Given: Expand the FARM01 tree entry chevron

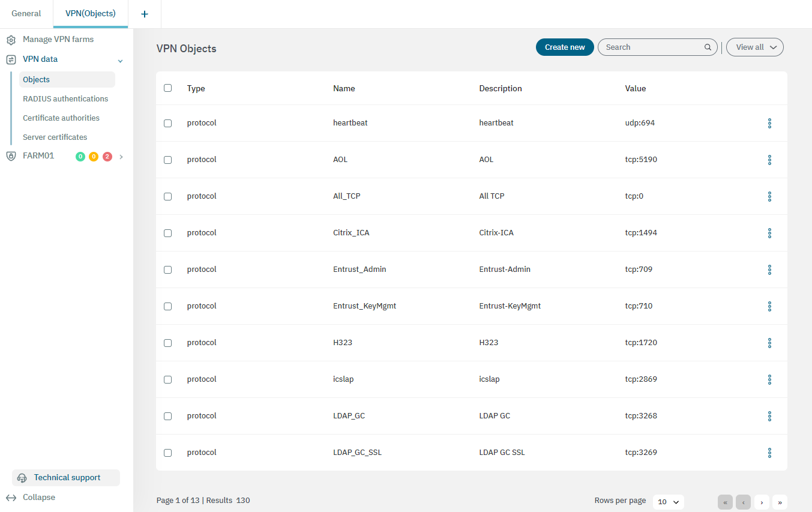Looking at the screenshot, I should (x=121, y=157).
